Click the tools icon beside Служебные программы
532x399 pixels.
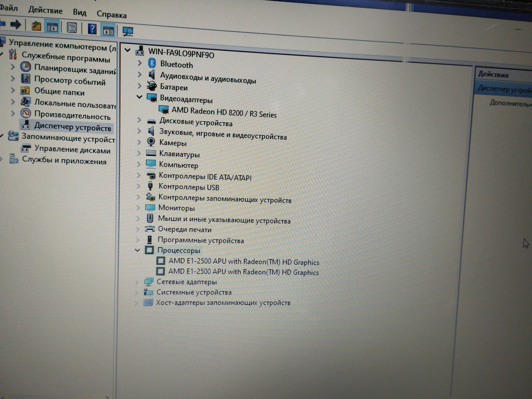[13, 54]
